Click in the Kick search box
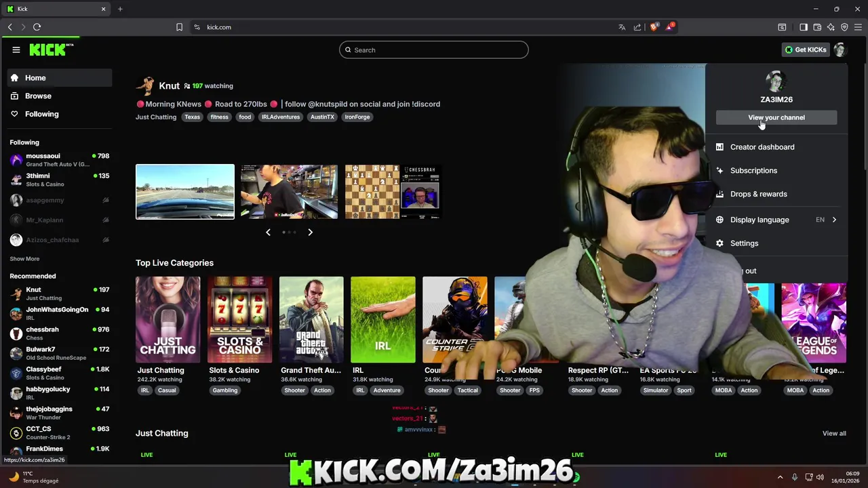This screenshot has height=488, width=868. [x=434, y=50]
